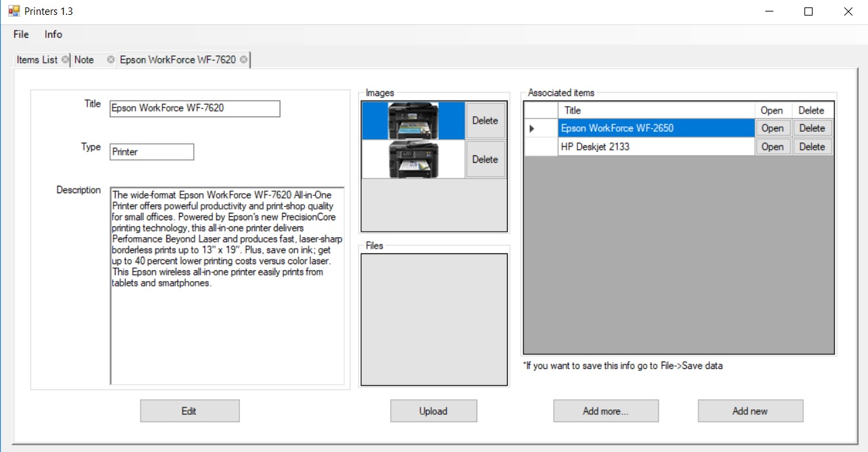868x452 pixels.
Task: Open the File menu
Action: pyautogui.click(x=21, y=34)
